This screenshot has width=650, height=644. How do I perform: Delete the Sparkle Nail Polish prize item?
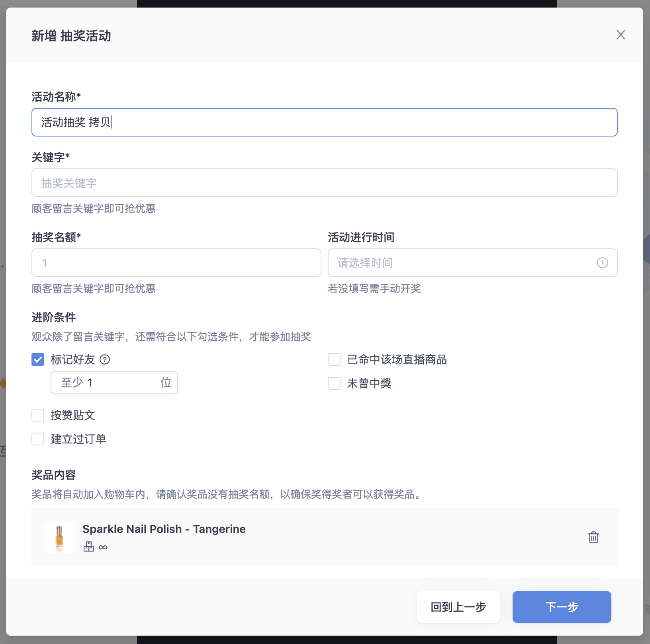(x=593, y=537)
